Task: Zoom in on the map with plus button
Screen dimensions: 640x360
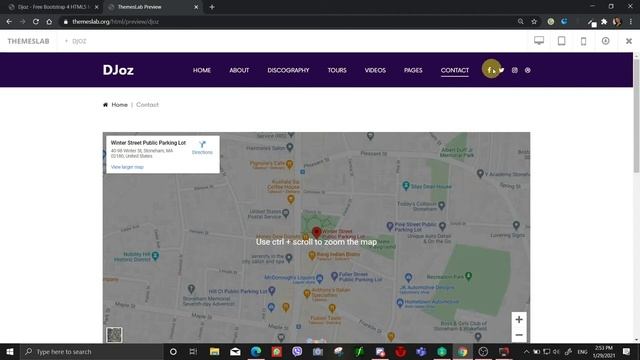Action: (x=519, y=320)
